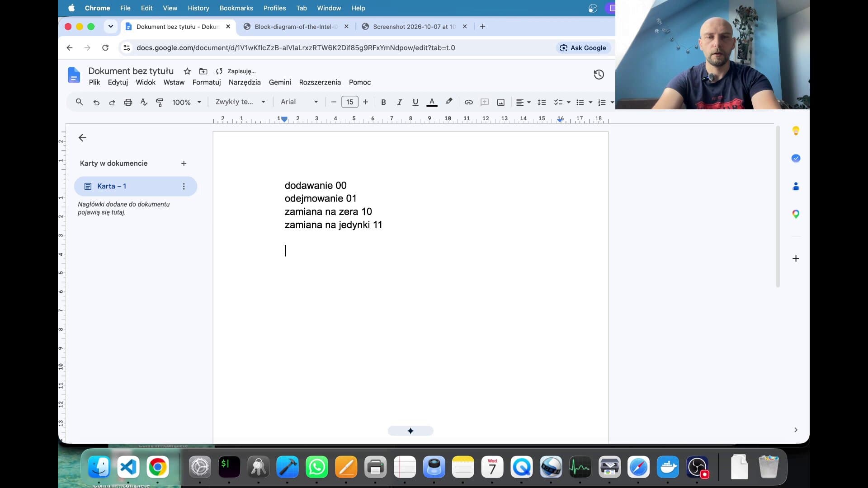
Task: Undo the last edit in Docs toolbar
Action: 96,102
